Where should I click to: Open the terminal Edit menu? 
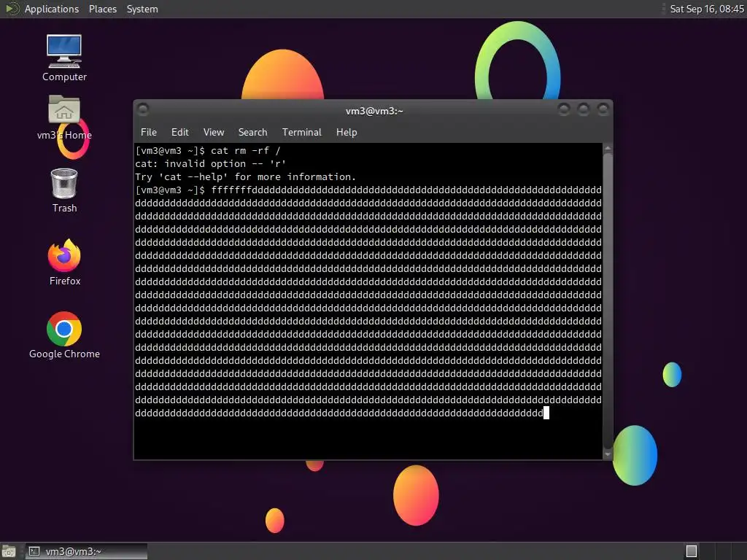point(179,133)
